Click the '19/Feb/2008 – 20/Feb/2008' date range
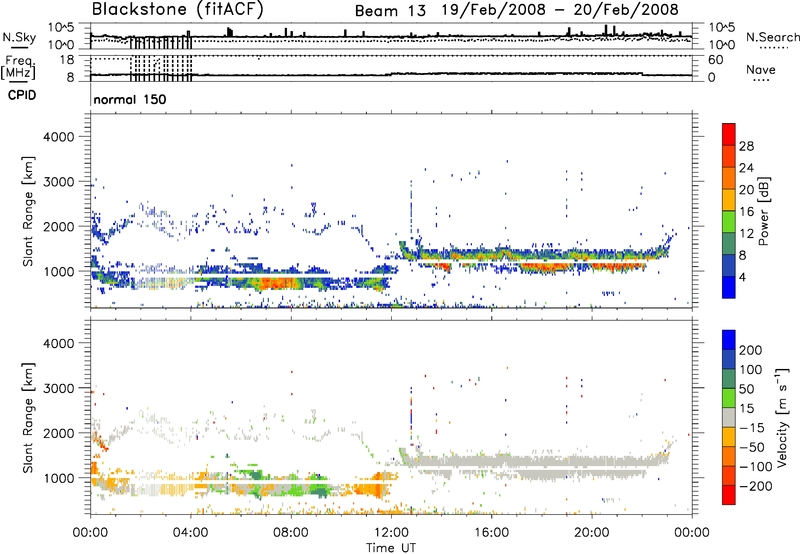This screenshot has width=800, height=554. coord(560,10)
